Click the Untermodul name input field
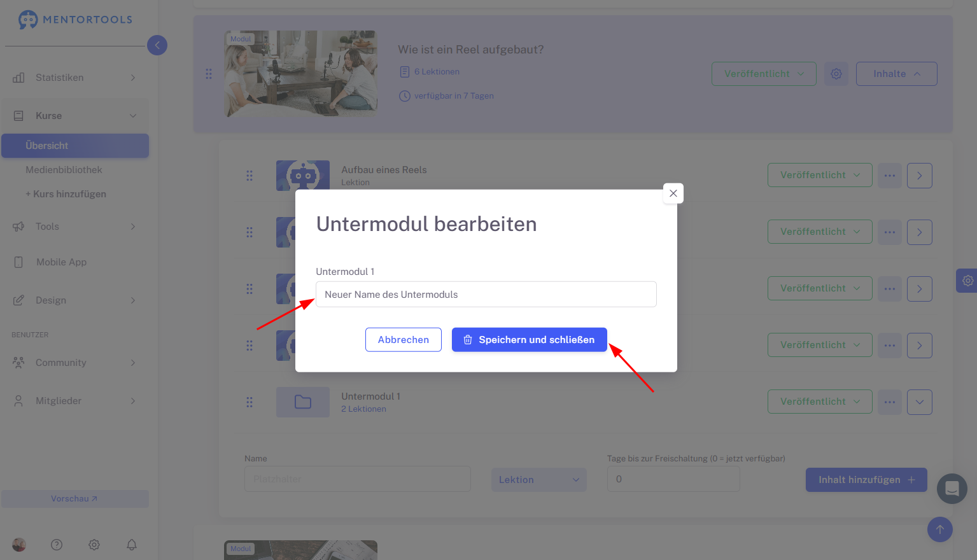This screenshot has height=560, width=977. pos(486,295)
